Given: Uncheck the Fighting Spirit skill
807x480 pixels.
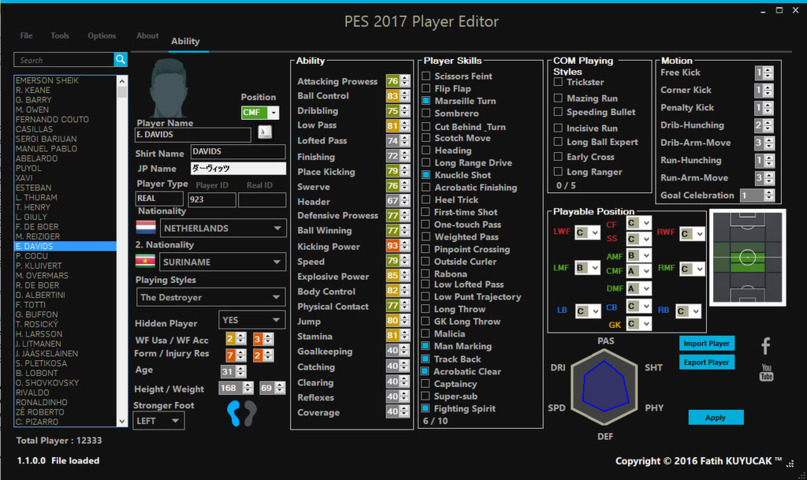Looking at the screenshot, I should point(426,408).
